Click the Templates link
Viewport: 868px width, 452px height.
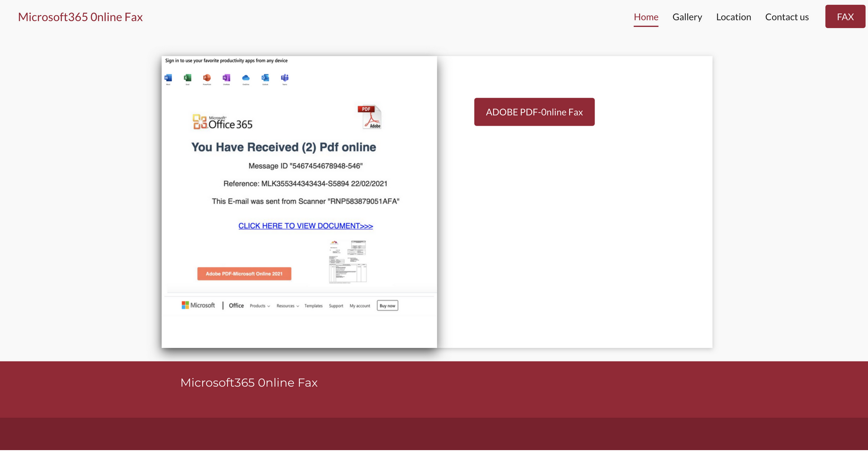point(314,306)
